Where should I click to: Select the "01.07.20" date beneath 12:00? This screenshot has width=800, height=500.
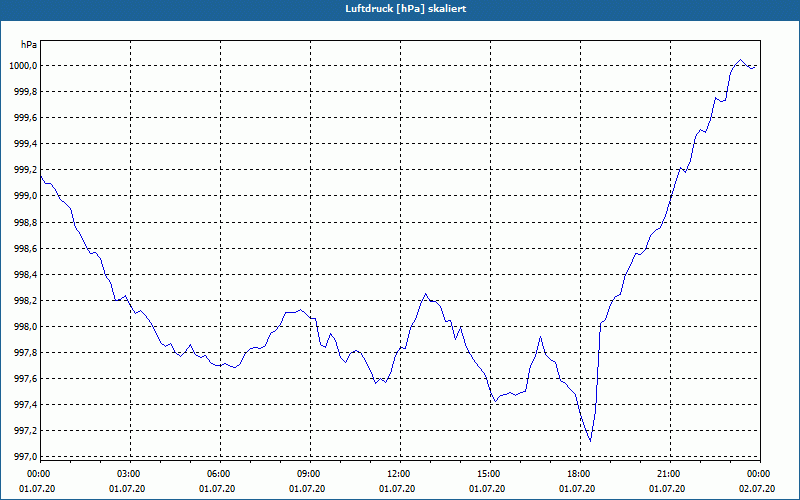(397, 489)
